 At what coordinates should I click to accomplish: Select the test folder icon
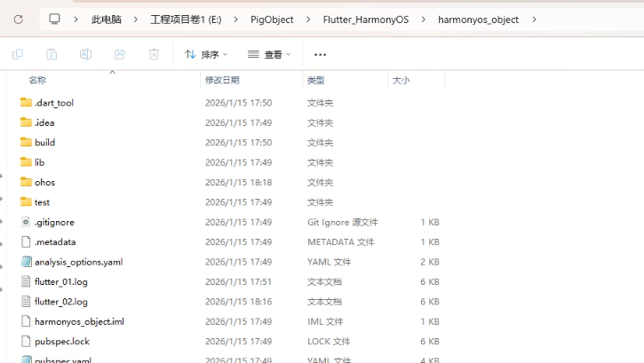26,201
